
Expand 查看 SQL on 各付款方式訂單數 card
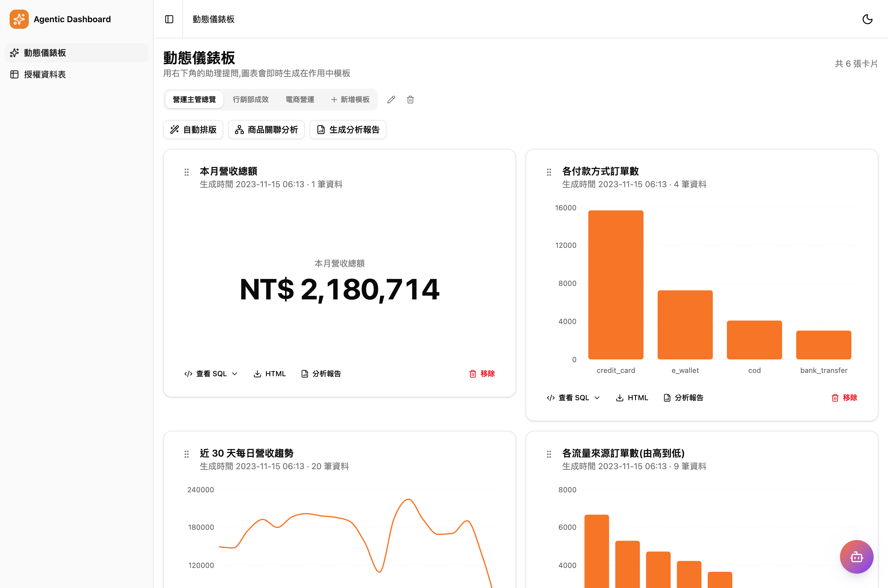573,397
